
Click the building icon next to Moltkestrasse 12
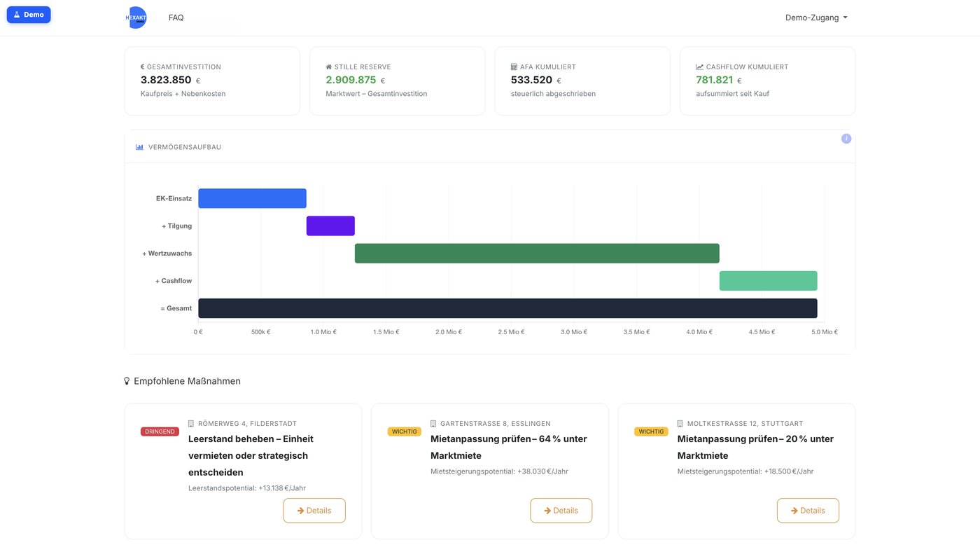680,424
